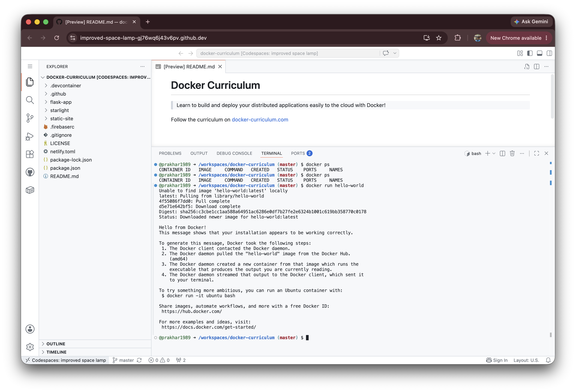Open editor More Actions ellipsis
576x392 pixels.
[546, 67]
